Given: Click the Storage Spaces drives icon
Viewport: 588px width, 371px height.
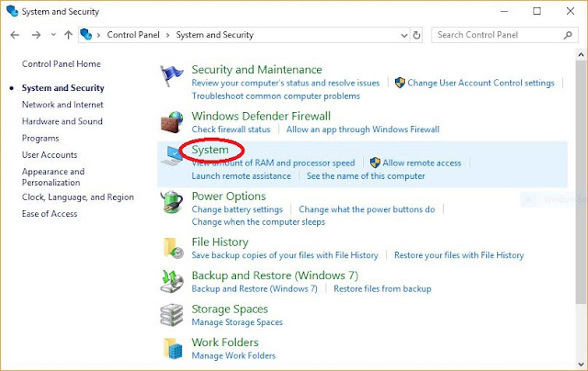Looking at the screenshot, I should tap(172, 315).
